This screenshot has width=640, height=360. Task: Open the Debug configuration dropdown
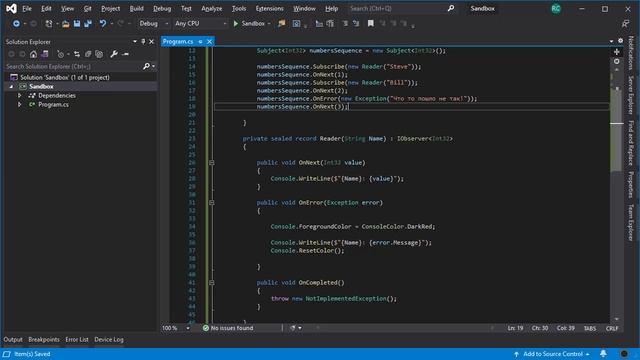pos(153,24)
